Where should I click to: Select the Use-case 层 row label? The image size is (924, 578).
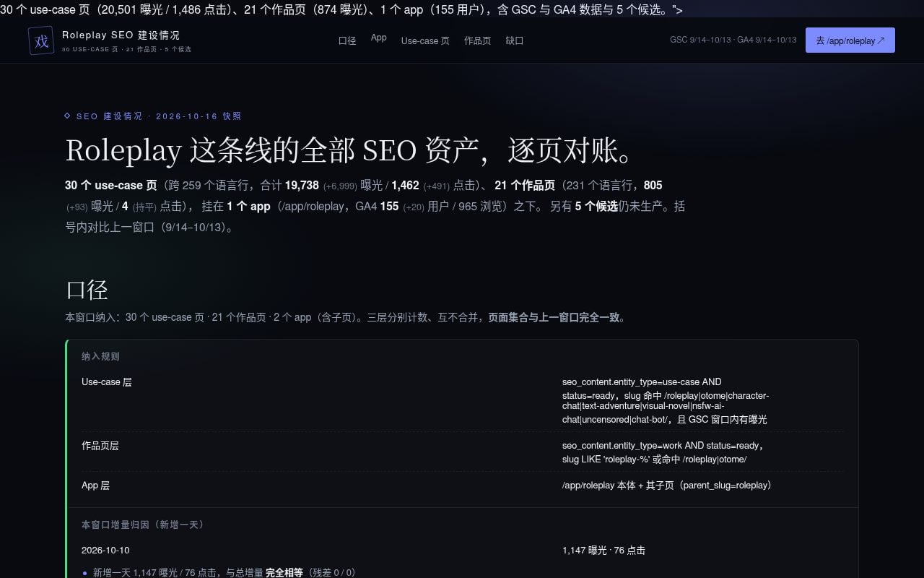click(x=107, y=381)
